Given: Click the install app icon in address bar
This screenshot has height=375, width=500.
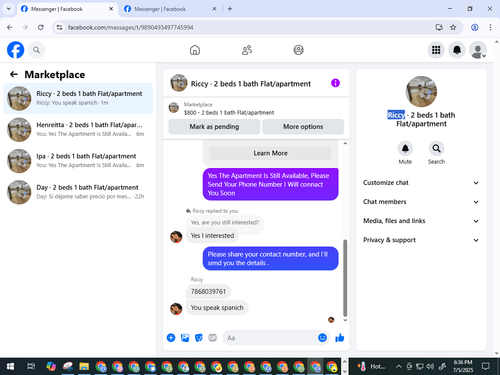Looking at the screenshot, I should click(439, 27).
